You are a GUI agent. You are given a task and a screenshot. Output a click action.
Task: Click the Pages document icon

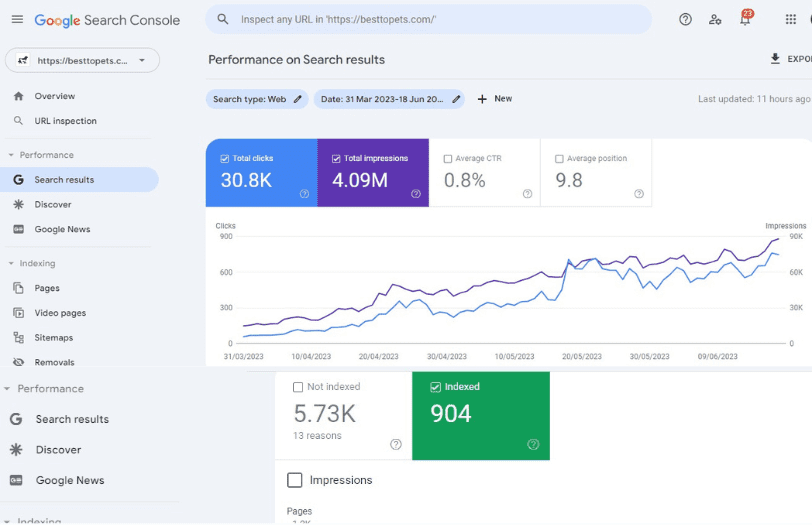(x=19, y=288)
